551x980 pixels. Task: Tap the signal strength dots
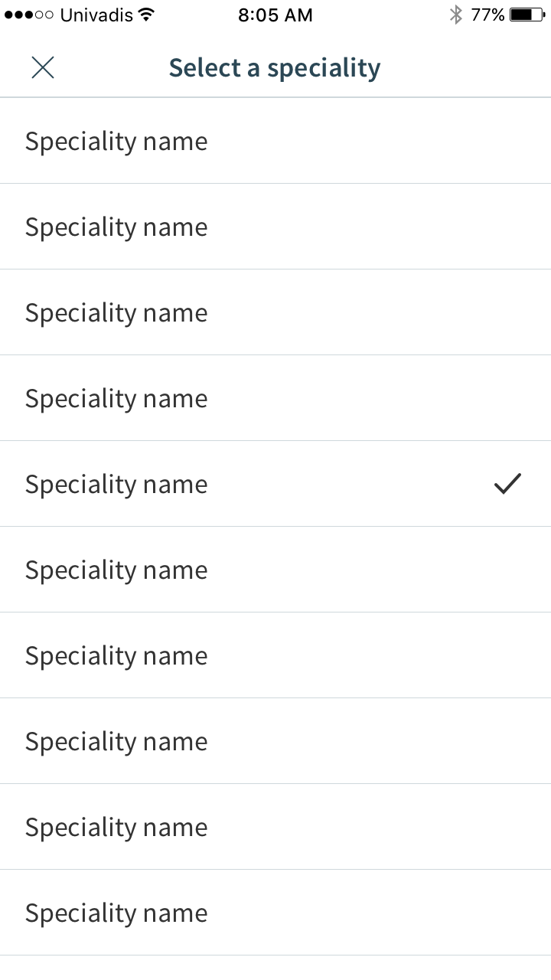28,15
